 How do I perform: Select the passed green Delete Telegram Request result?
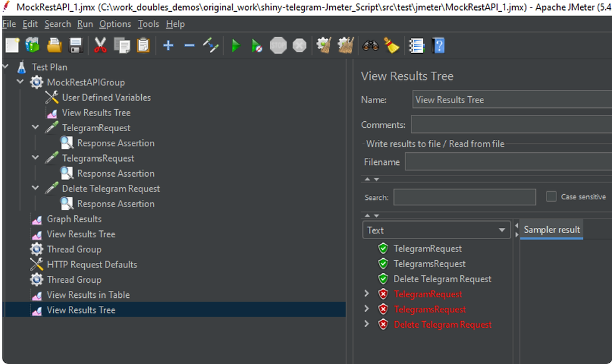click(x=442, y=279)
